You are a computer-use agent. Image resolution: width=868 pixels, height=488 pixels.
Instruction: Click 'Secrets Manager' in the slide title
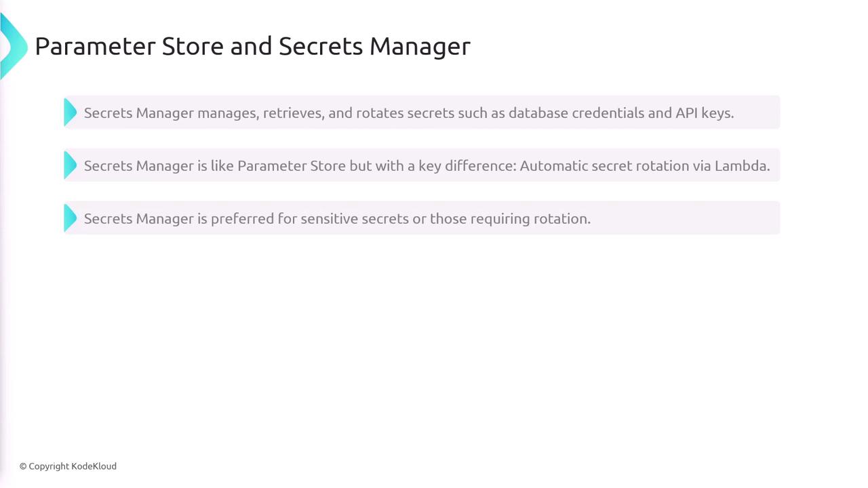374,46
